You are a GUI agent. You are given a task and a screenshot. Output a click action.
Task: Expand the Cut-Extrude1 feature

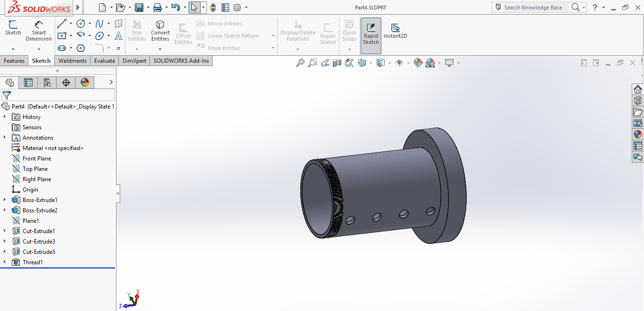[x=5, y=231]
